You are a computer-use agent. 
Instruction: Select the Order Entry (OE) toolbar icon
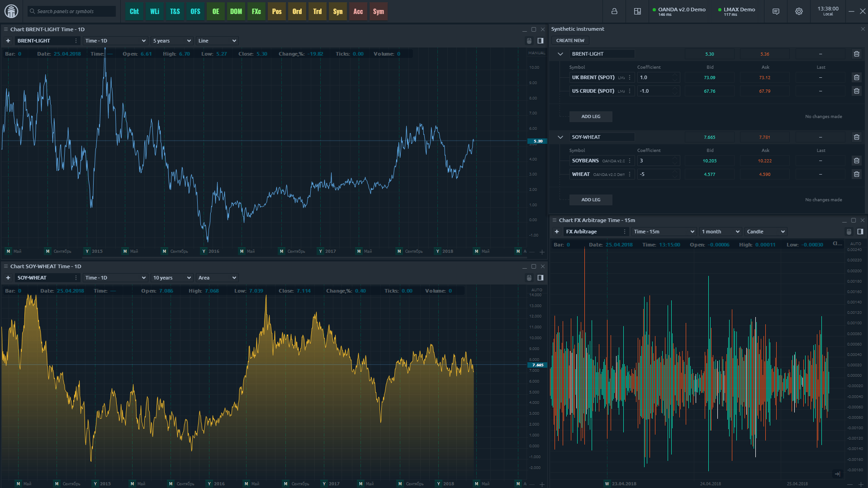coord(215,11)
